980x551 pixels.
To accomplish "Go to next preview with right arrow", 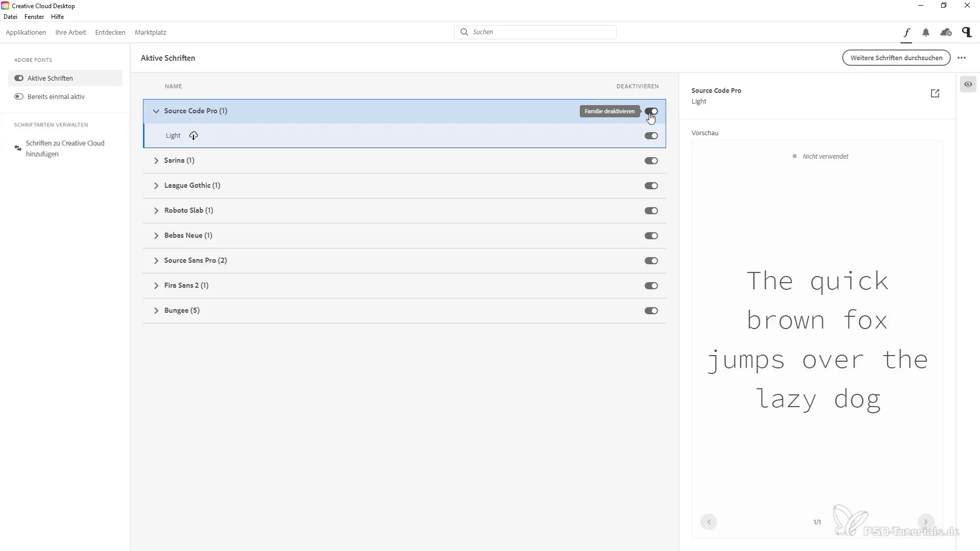I will pyautogui.click(x=925, y=522).
